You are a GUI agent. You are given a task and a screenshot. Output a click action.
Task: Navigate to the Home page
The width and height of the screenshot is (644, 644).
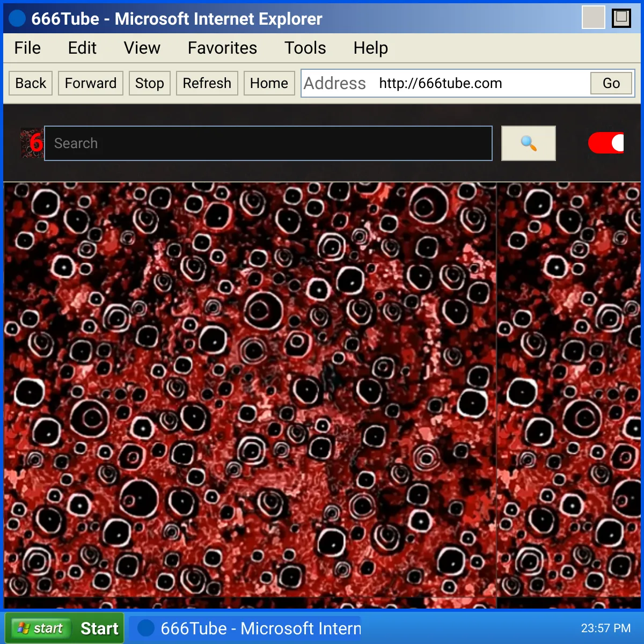(269, 83)
